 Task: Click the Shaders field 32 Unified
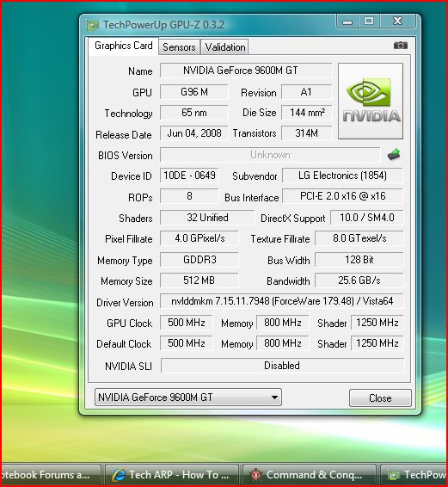click(x=207, y=218)
